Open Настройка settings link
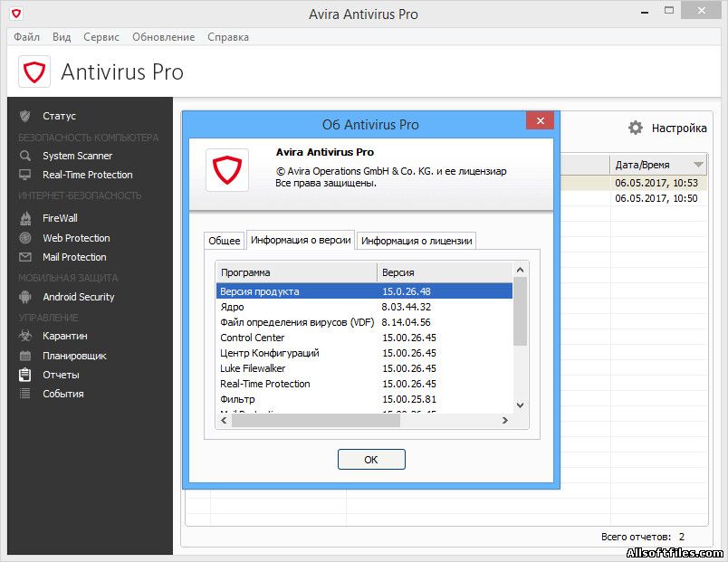This screenshot has height=562, width=728. click(679, 129)
